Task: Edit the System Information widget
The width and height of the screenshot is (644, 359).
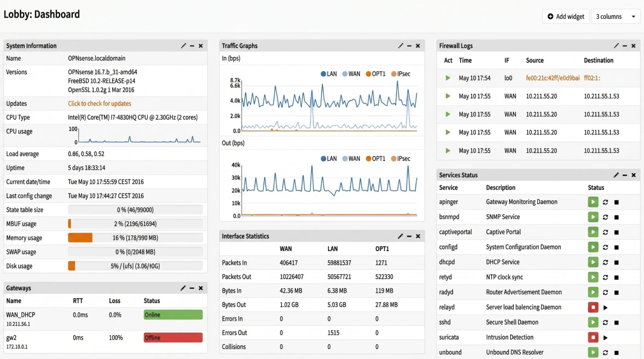Action: [x=184, y=46]
